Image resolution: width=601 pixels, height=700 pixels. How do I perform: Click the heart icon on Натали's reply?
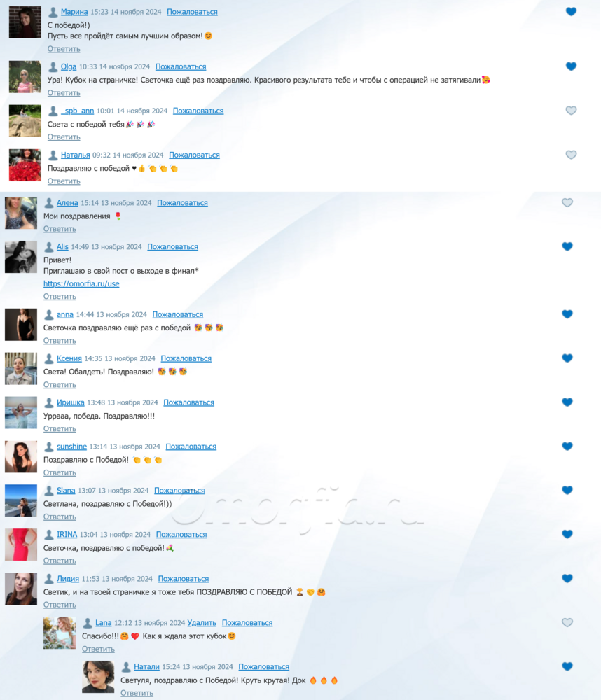pyautogui.click(x=567, y=666)
